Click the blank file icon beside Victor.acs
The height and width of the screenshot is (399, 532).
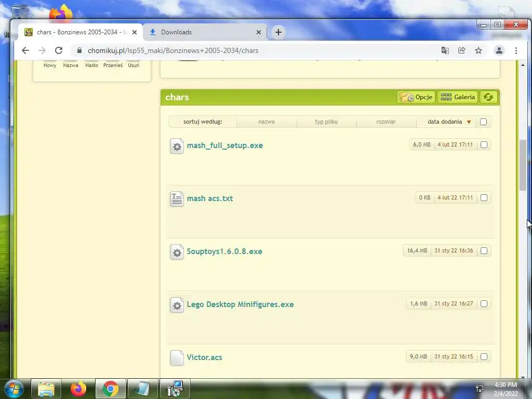(177, 358)
